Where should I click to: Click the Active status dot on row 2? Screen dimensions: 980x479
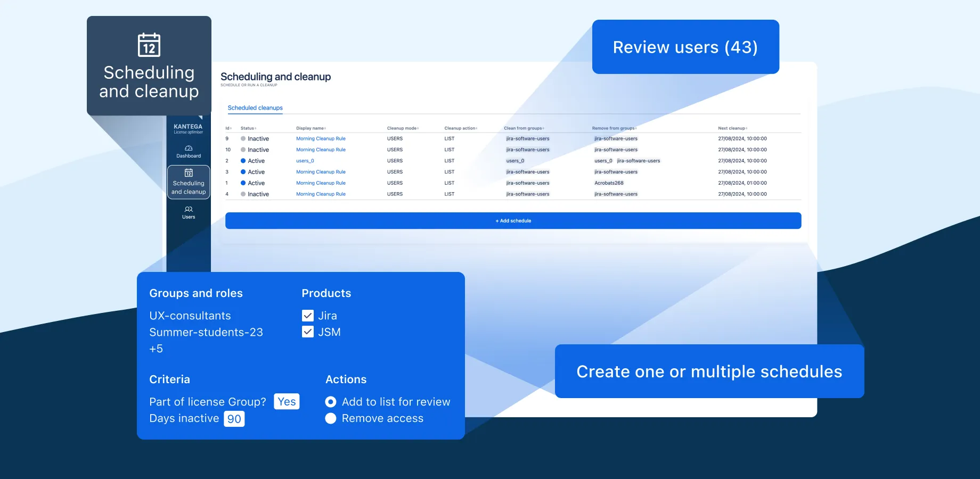[x=243, y=160]
